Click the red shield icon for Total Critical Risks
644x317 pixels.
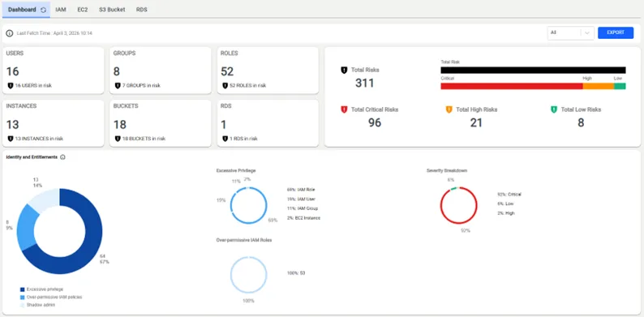tap(344, 109)
